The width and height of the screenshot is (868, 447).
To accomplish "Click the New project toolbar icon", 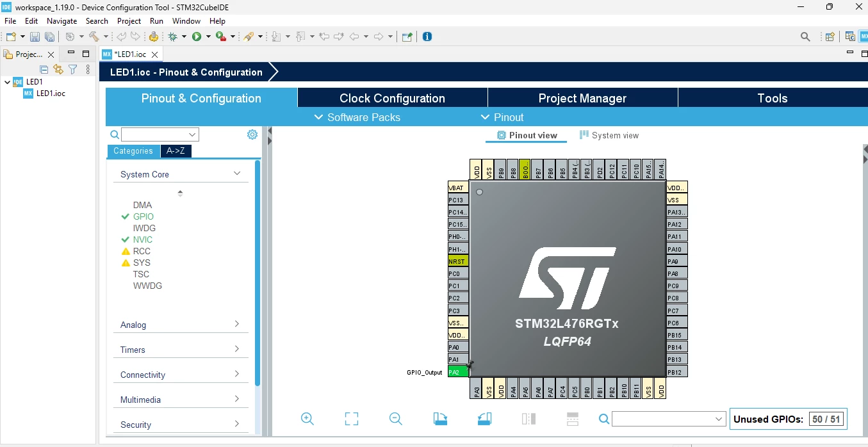I will pyautogui.click(x=11, y=37).
